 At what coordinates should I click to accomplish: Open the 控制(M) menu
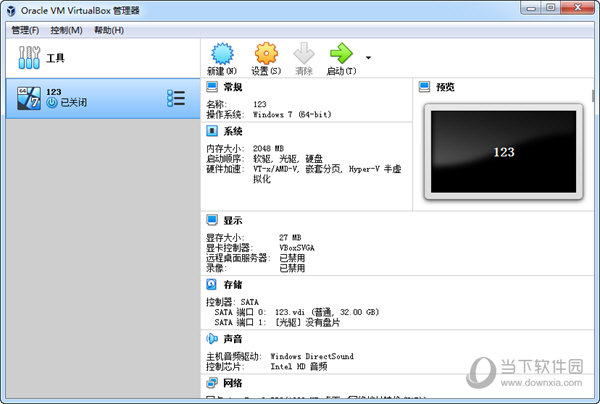pyautogui.click(x=66, y=30)
